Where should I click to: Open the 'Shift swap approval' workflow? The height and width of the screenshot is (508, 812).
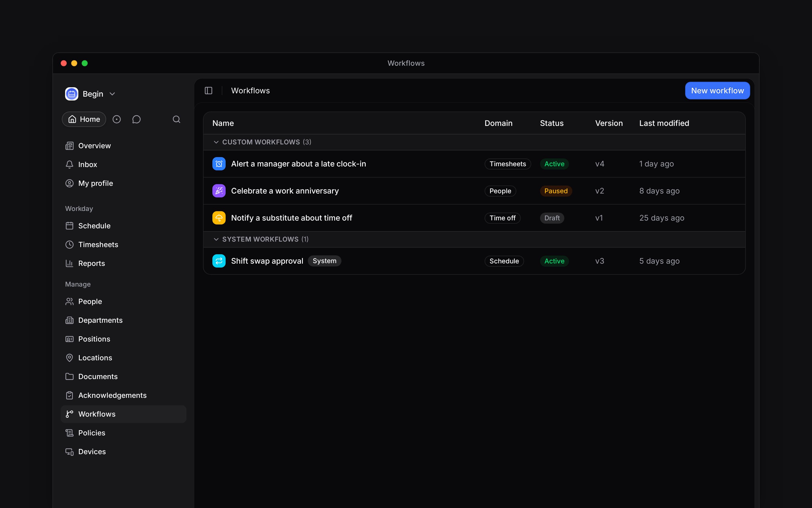(267, 261)
